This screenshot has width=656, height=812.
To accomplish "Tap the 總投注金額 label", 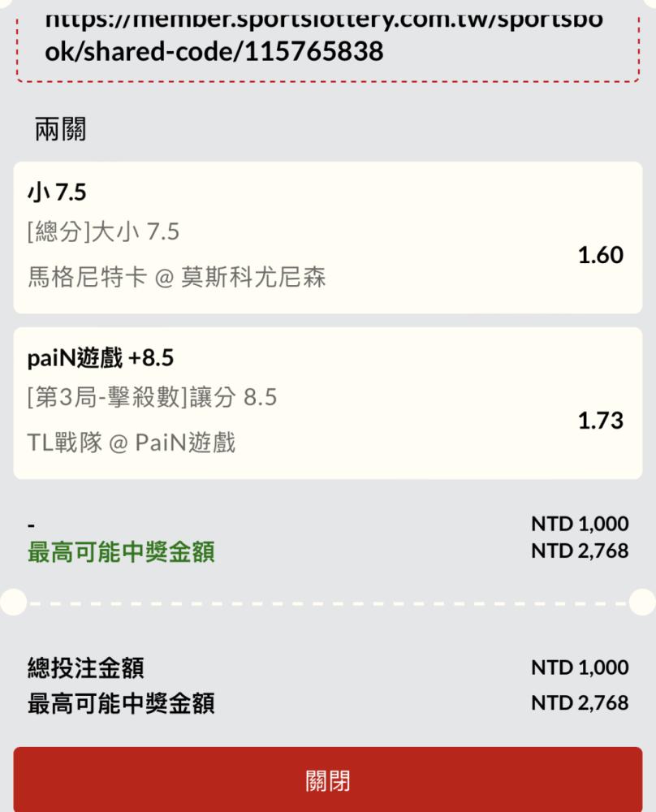I will (x=85, y=667).
